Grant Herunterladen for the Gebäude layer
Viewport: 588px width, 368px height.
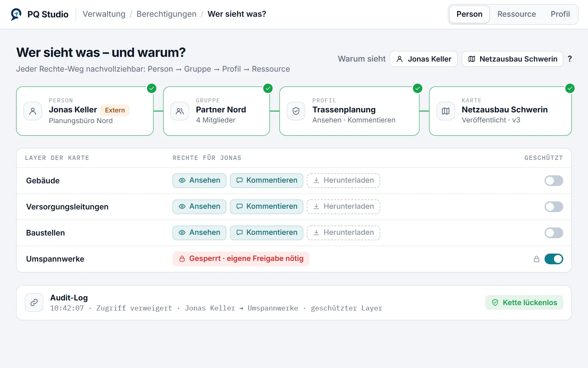pos(343,181)
